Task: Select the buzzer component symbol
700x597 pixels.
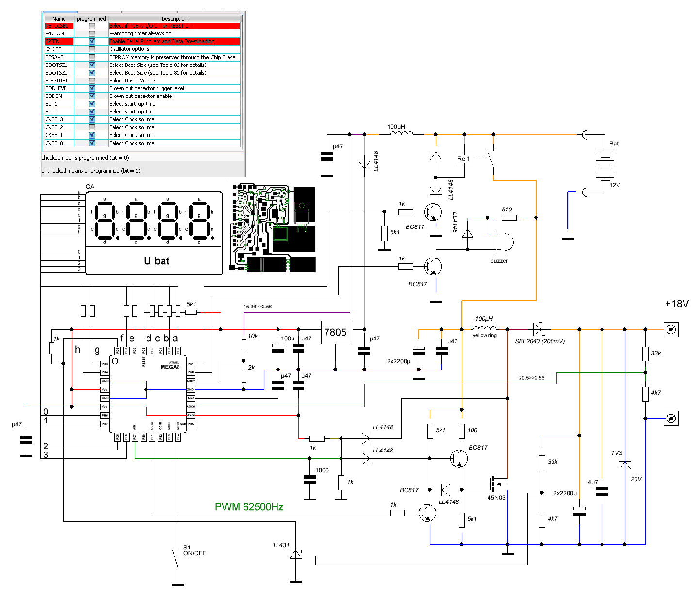Action: pos(504,242)
